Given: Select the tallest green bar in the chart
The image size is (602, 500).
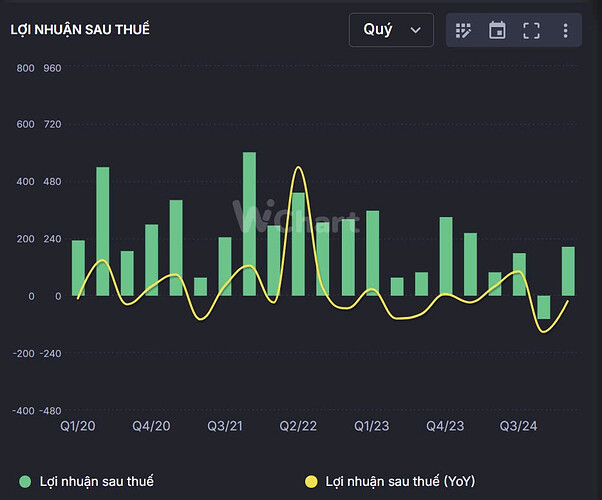Looking at the screenshot, I should pyautogui.click(x=249, y=224).
